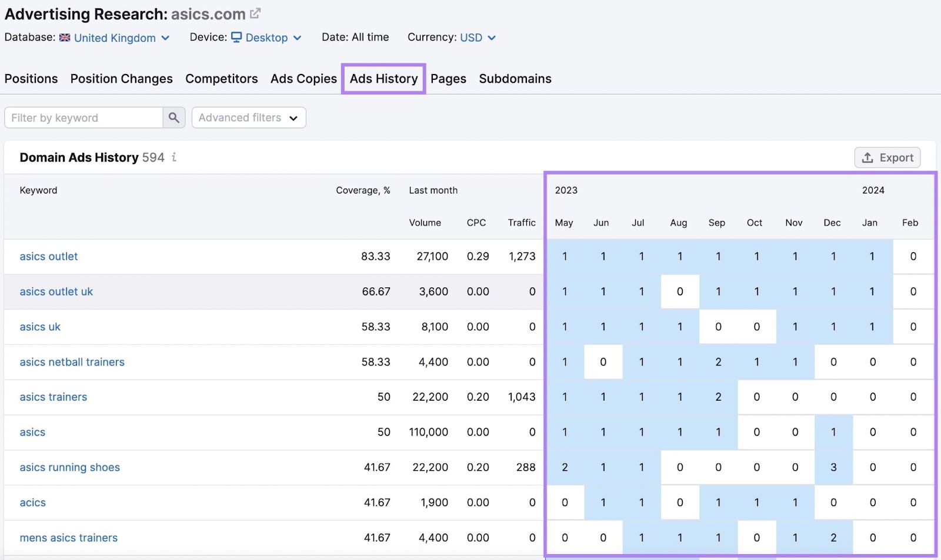Viewport: 941px width, 560px height.
Task: Open the asics outlet keyword link
Action: 48,256
